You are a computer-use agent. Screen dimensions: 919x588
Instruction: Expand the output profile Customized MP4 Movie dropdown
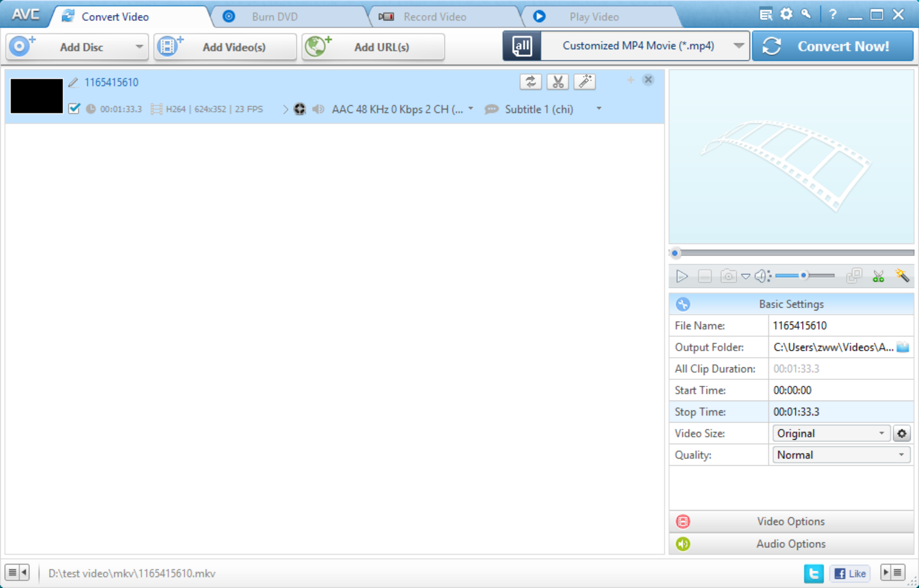point(740,45)
